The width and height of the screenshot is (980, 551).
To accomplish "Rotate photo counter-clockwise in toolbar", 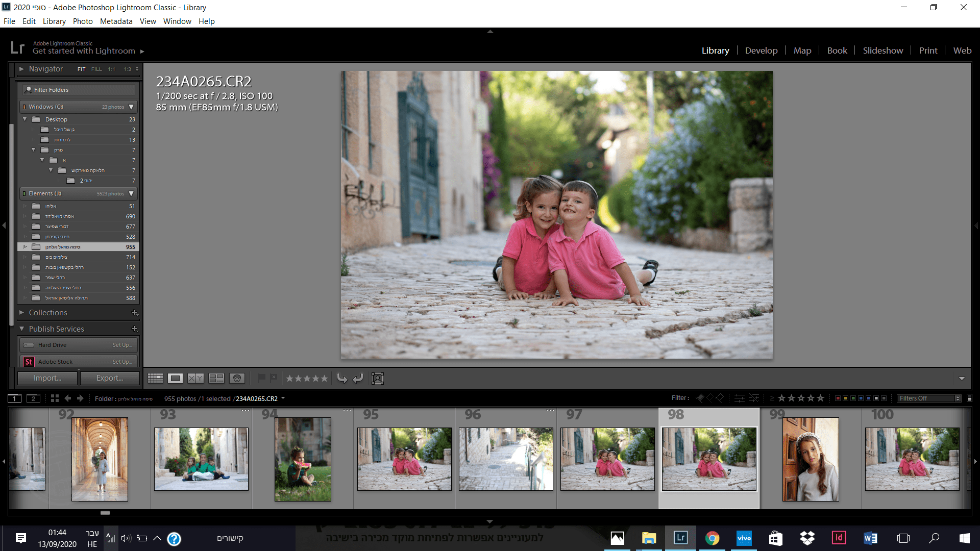I will pyautogui.click(x=342, y=378).
